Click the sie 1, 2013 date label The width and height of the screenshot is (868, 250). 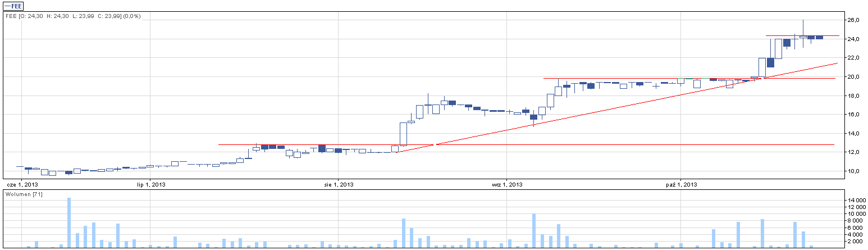tap(339, 184)
